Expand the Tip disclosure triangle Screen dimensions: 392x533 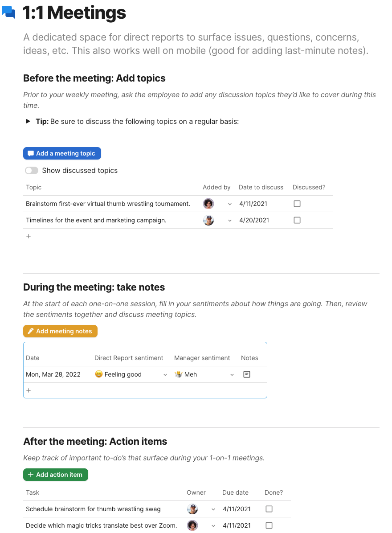28,121
